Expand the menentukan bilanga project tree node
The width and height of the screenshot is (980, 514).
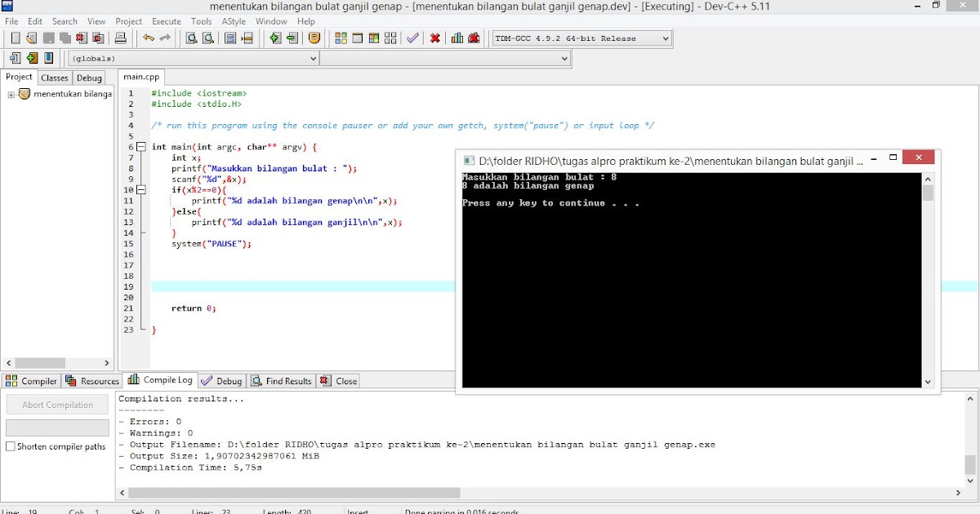[x=11, y=95]
